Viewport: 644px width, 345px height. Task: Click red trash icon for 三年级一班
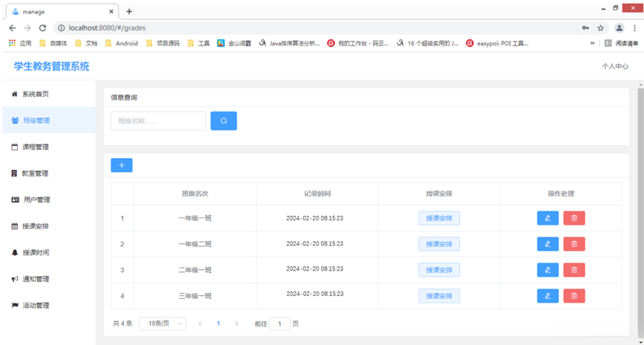pyautogui.click(x=574, y=296)
